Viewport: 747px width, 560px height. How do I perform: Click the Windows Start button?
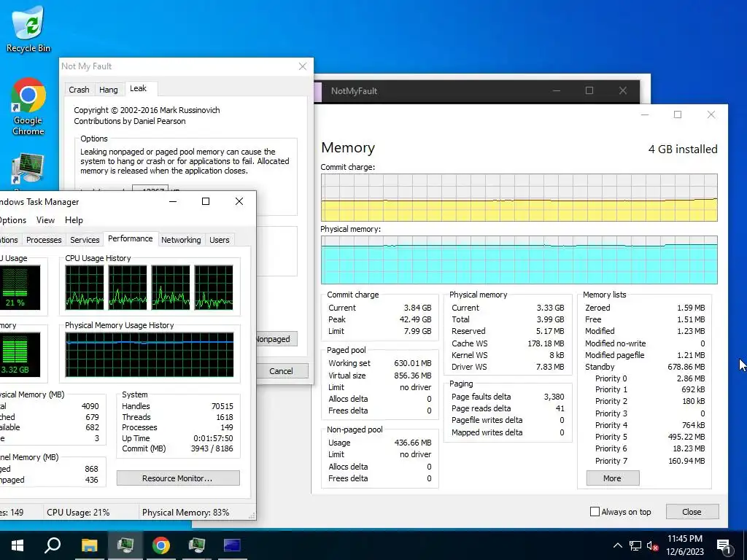tap(18, 545)
